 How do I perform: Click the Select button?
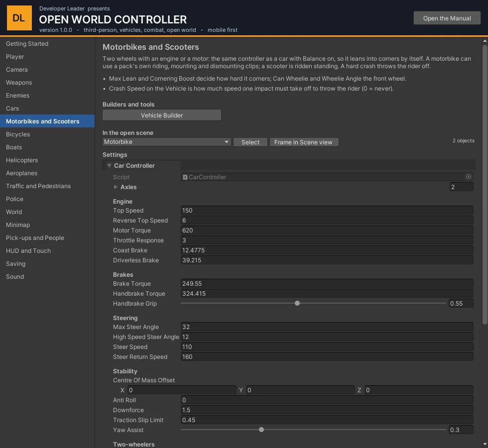click(x=250, y=142)
